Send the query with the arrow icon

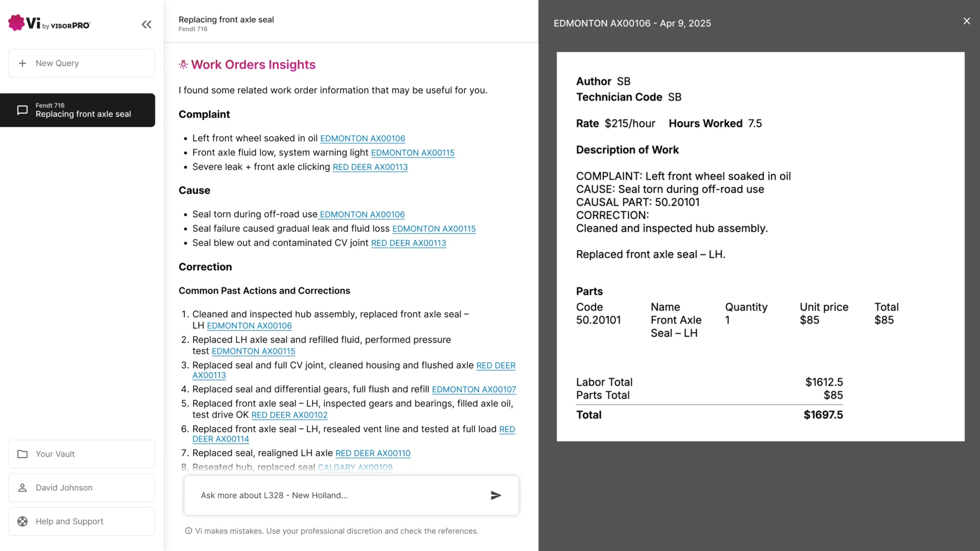point(496,495)
